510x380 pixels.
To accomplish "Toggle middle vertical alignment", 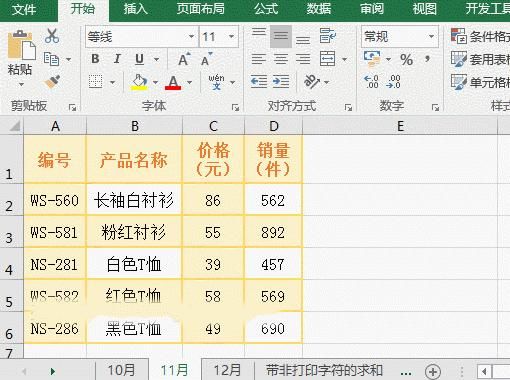I will click(281, 36).
